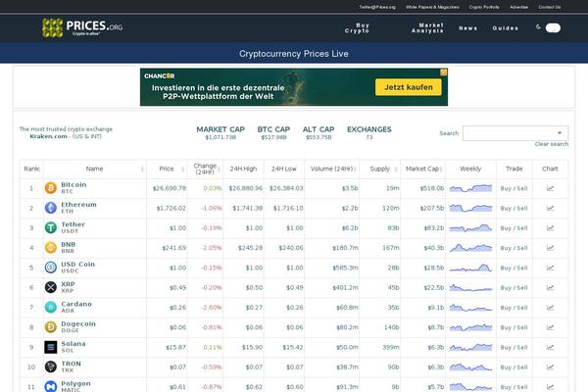588x392 pixels.
Task: Click the Advertise top link
Action: coord(519,7)
